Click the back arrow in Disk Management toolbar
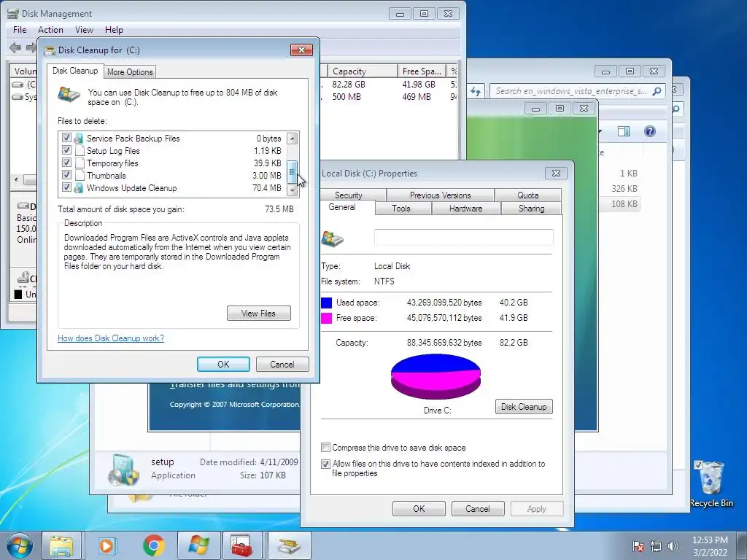 [x=15, y=47]
